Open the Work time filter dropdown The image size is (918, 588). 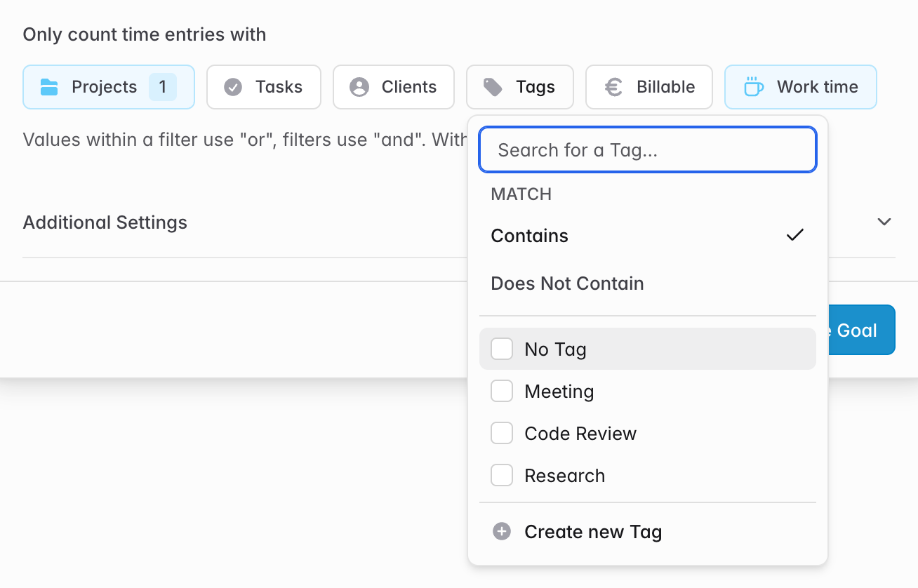click(x=801, y=87)
